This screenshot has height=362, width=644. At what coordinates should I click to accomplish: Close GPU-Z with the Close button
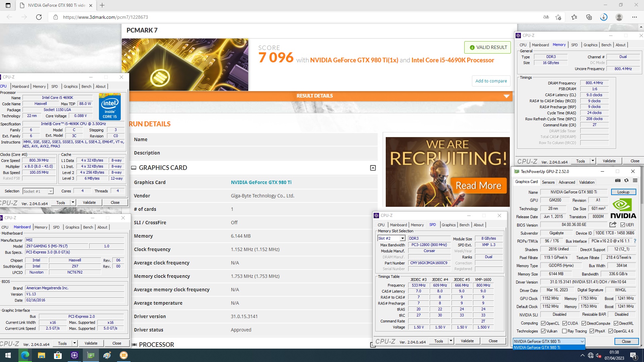(x=626, y=341)
